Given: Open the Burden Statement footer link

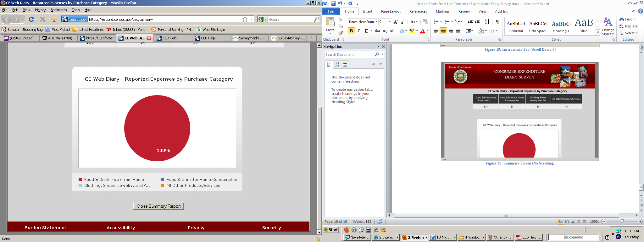Looking at the screenshot, I should [x=45, y=228].
